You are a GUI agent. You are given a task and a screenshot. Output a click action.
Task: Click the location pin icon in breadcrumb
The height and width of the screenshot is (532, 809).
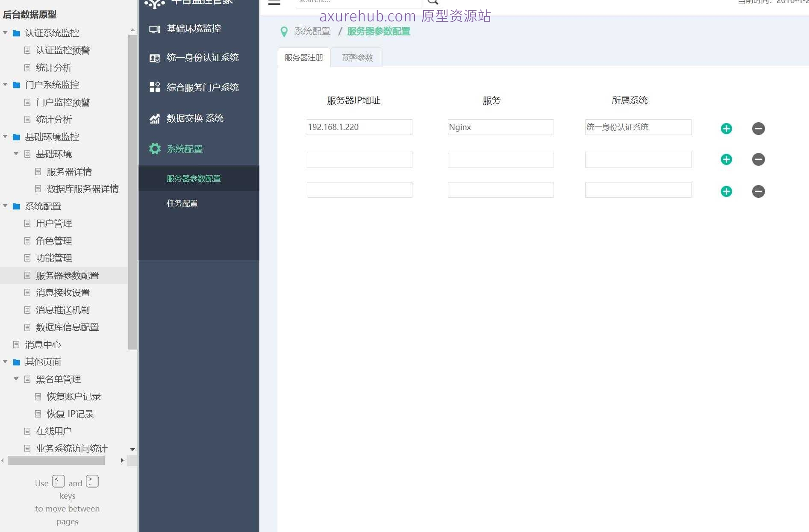(x=284, y=32)
